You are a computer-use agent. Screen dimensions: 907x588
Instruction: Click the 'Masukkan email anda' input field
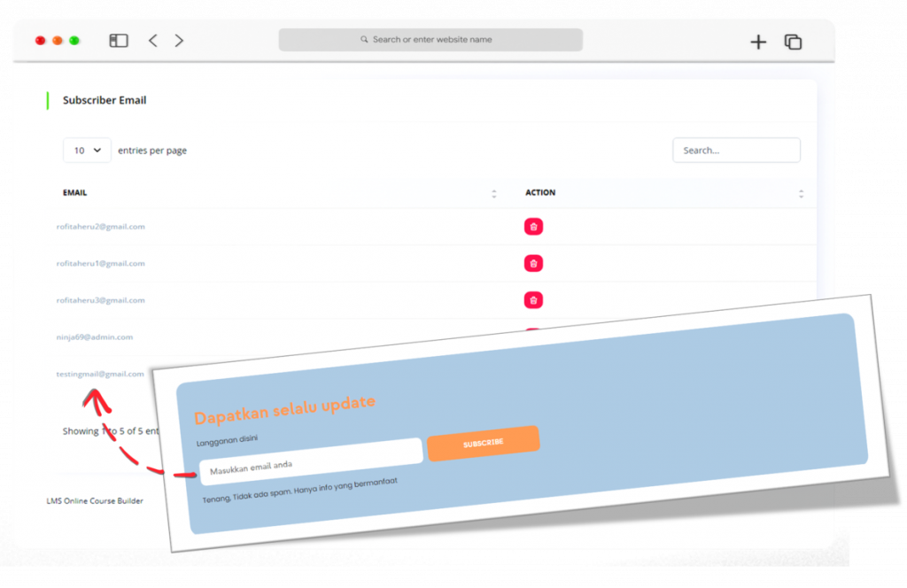(x=310, y=461)
